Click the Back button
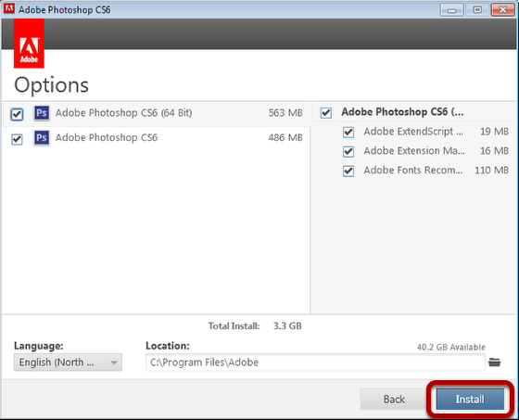The height and width of the screenshot is (420, 519). coord(394,399)
